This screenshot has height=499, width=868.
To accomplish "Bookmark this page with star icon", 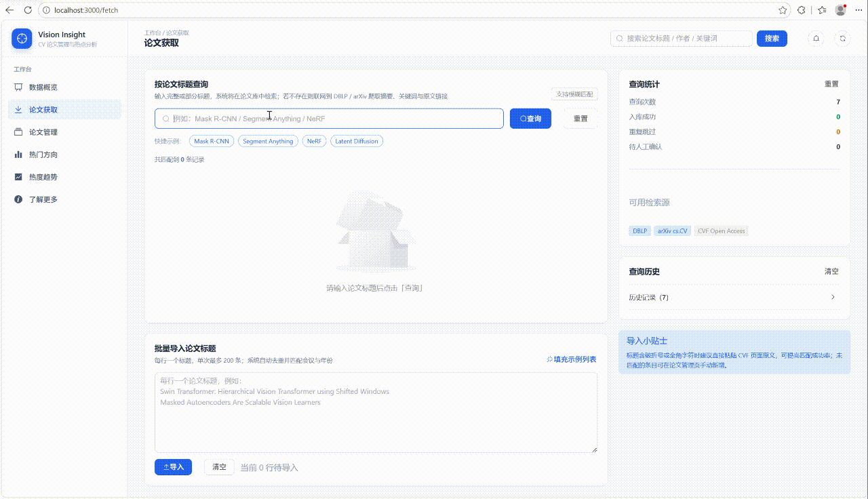I will click(x=783, y=10).
